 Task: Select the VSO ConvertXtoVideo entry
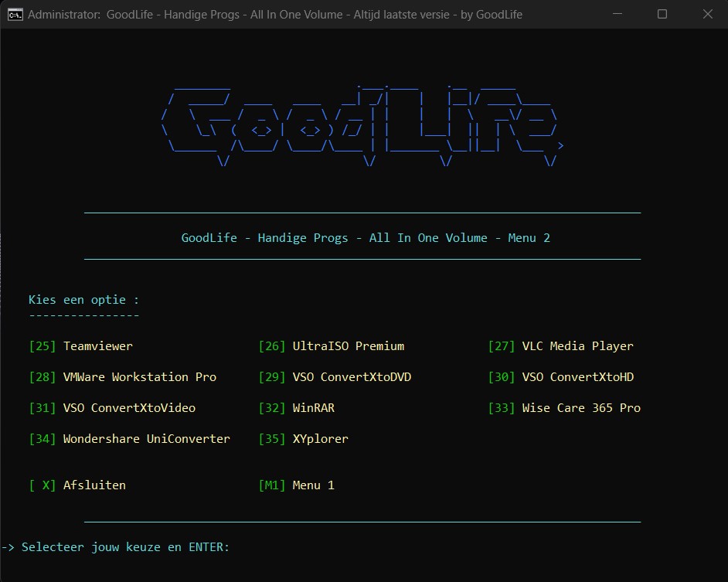coord(129,408)
